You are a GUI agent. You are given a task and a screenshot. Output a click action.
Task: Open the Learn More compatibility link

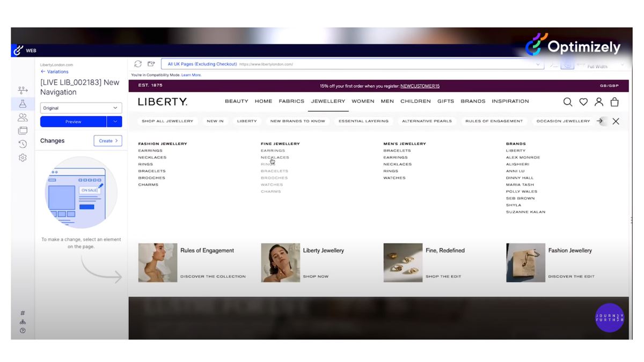pyautogui.click(x=191, y=75)
